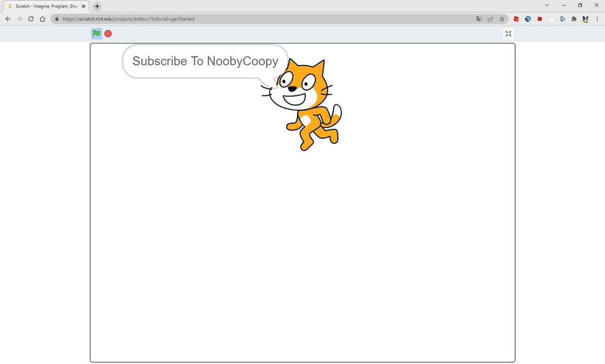Click the Scratch cat sprite
Image resolution: width=605 pixels, height=364 pixels.
pyautogui.click(x=301, y=104)
